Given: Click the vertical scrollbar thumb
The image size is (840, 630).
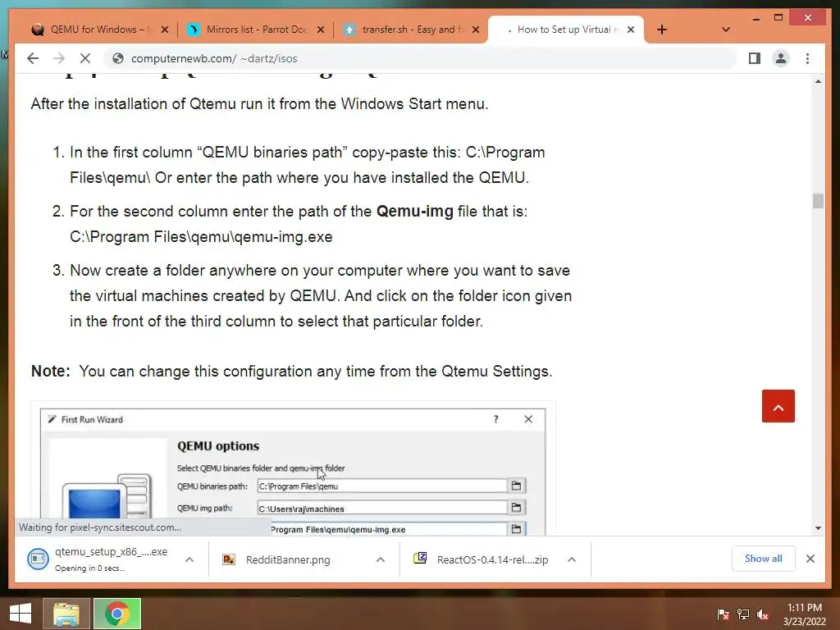Looking at the screenshot, I should tap(818, 201).
